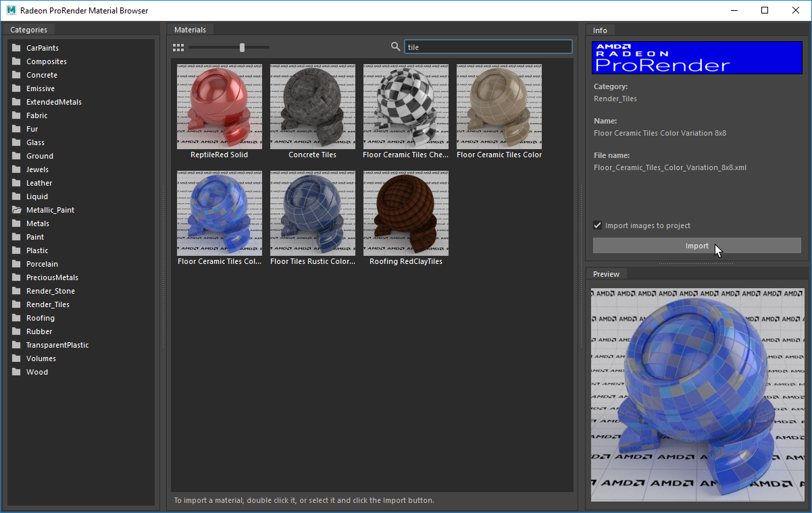Image resolution: width=812 pixels, height=513 pixels.
Task: Click the Rubber folder icon
Action: pos(16,331)
